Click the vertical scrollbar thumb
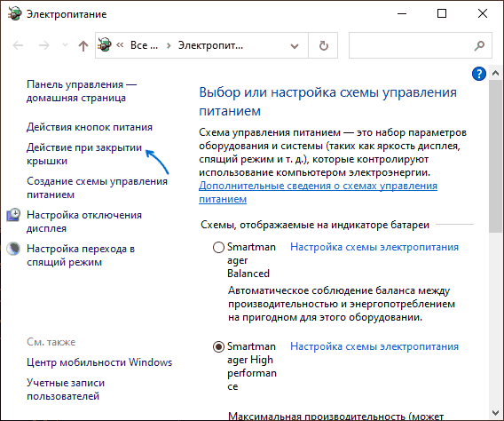The image size is (504, 421). [x=495, y=156]
